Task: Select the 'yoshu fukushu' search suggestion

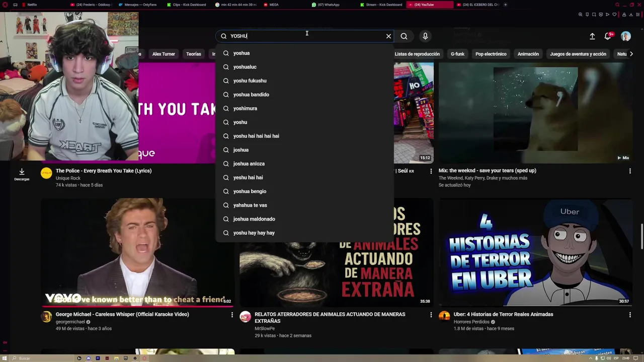Action: 305,81
